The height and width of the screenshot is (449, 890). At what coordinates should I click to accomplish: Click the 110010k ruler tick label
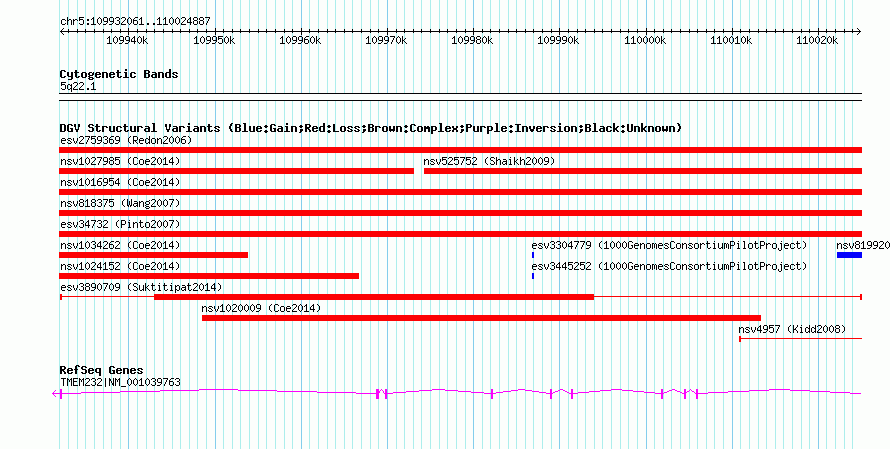coord(731,41)
